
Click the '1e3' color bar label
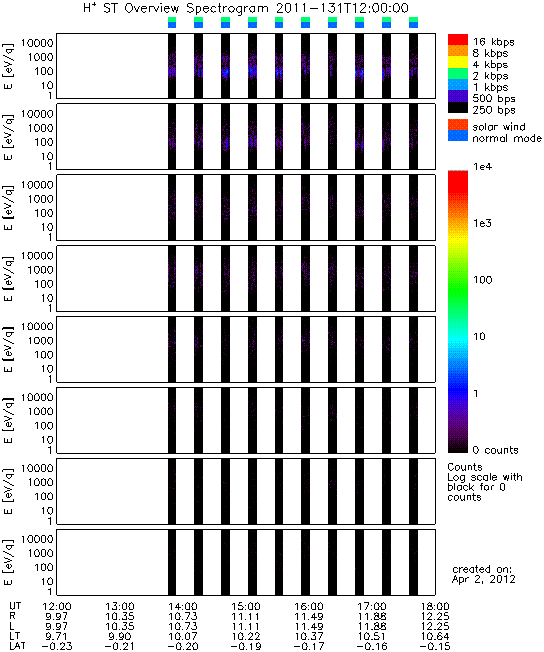(x=482, y=223)
